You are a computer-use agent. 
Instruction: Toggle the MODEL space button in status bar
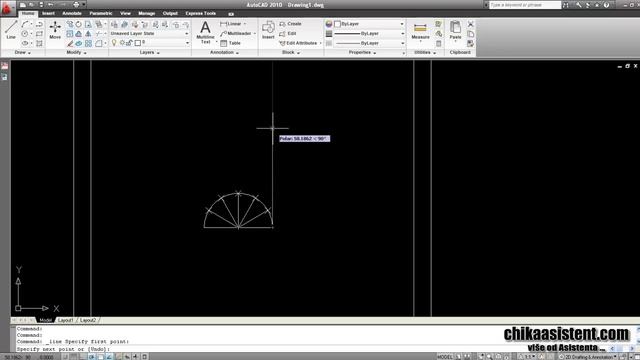(445, 357)
